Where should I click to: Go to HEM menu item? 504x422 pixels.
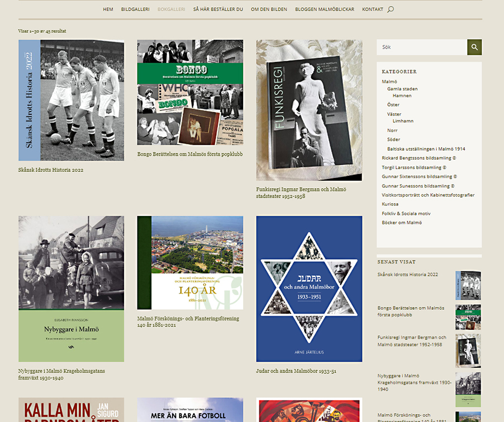click(108, 9)
